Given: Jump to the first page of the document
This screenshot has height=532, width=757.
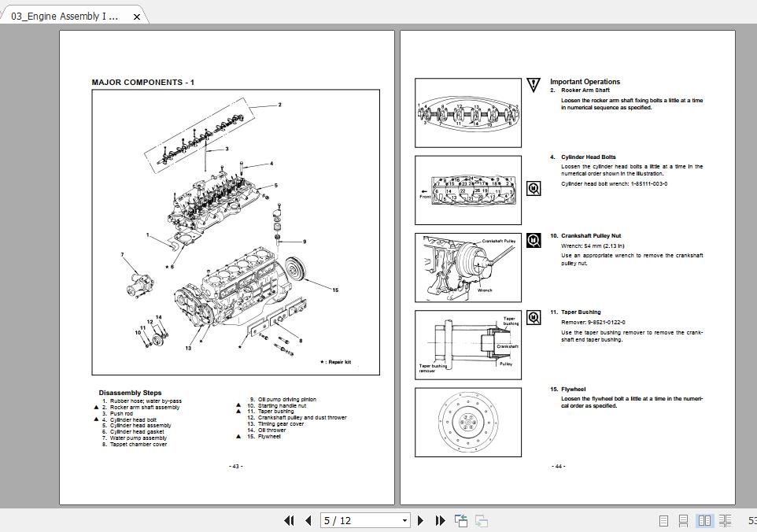Looking at the screenshot, I should click(290, 520).
